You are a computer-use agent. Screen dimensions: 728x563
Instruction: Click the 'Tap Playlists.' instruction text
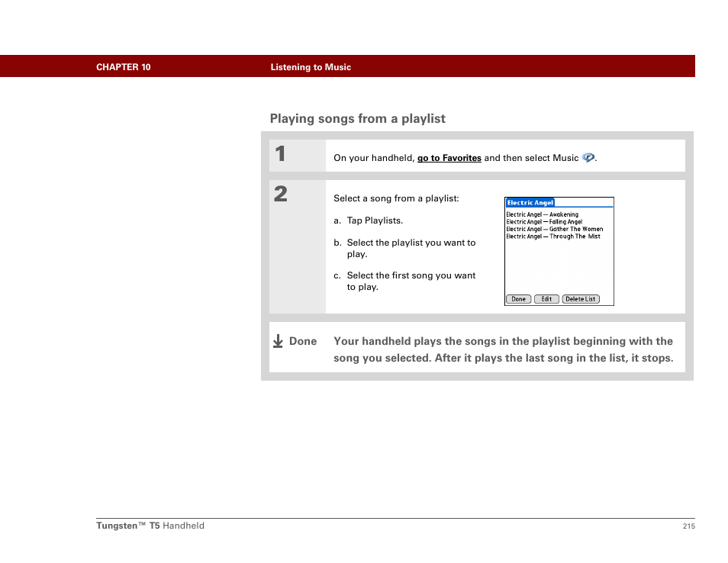375,221
